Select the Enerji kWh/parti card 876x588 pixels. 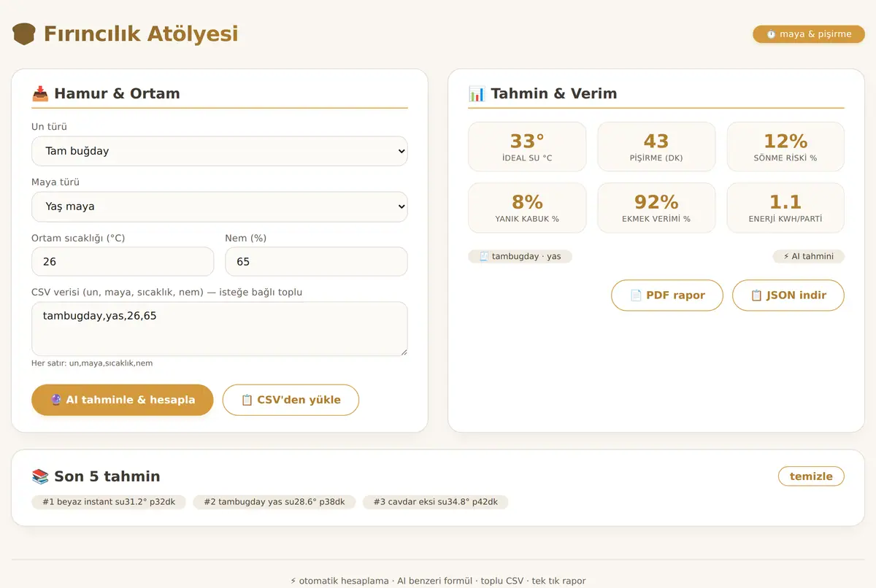click(785, 208)
